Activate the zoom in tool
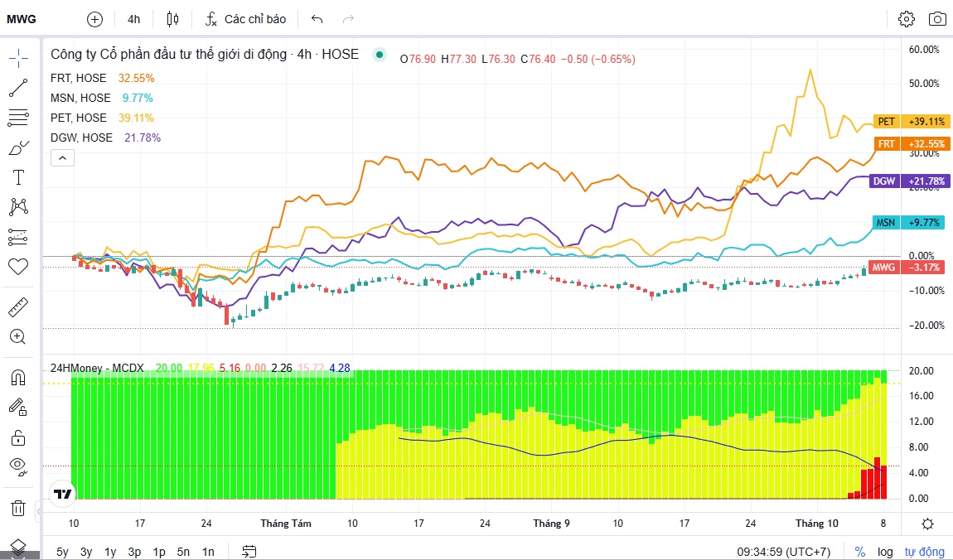 (18, 336)
